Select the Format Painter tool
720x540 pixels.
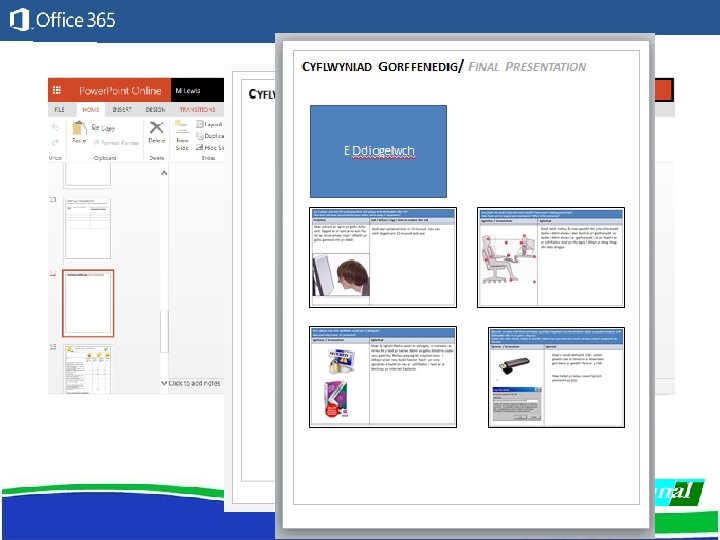point(116,143)
